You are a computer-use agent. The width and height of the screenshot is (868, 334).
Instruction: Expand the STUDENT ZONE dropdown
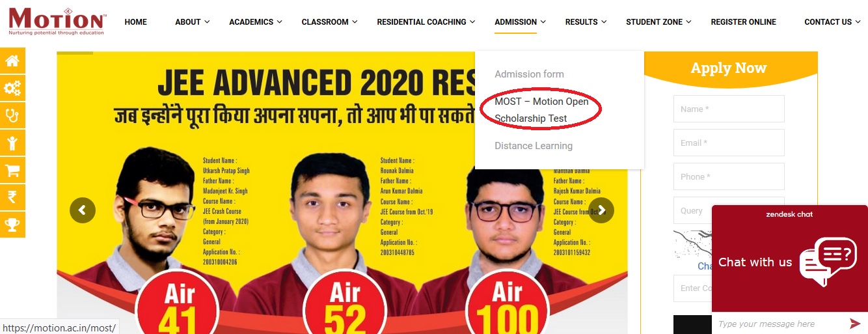click(x=658, y=21)
